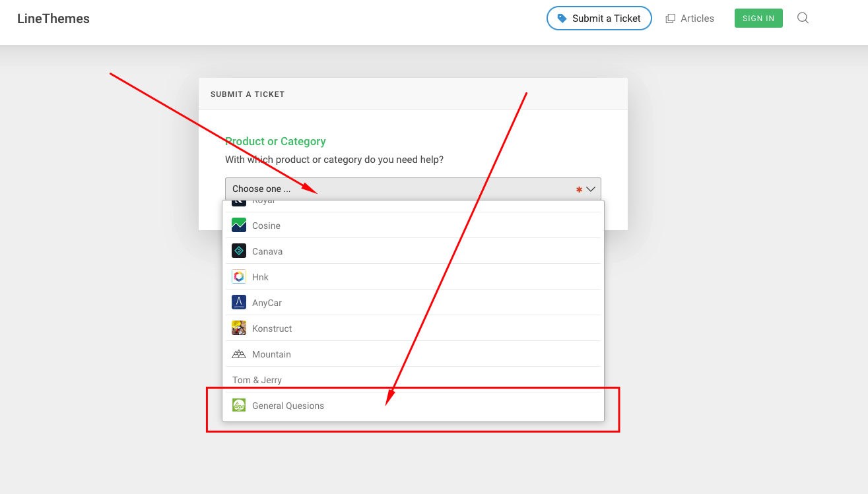Image resolution: width=868 pixels, height=494 pixels.
Task: Open the Submit a Ticket button
Action: click(599, 18)
